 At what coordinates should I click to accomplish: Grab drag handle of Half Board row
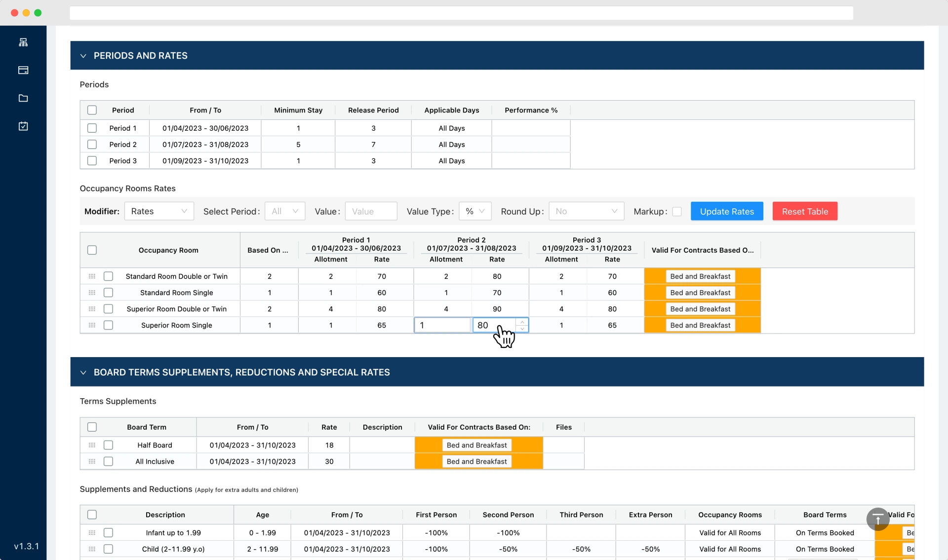click(92, 445)
